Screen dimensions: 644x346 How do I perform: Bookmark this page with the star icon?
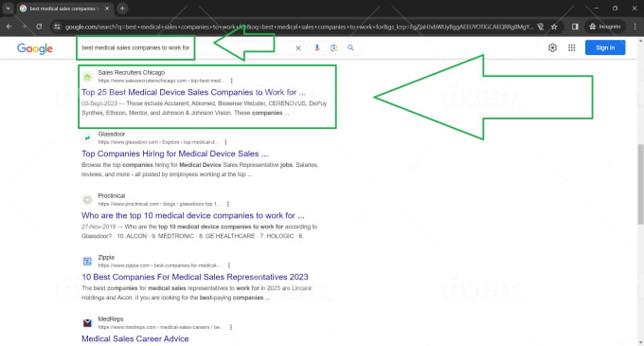pos(554,27)
